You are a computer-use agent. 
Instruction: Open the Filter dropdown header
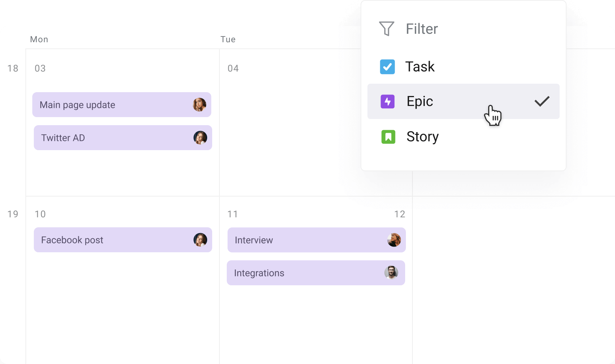click(x=422, y=28)
